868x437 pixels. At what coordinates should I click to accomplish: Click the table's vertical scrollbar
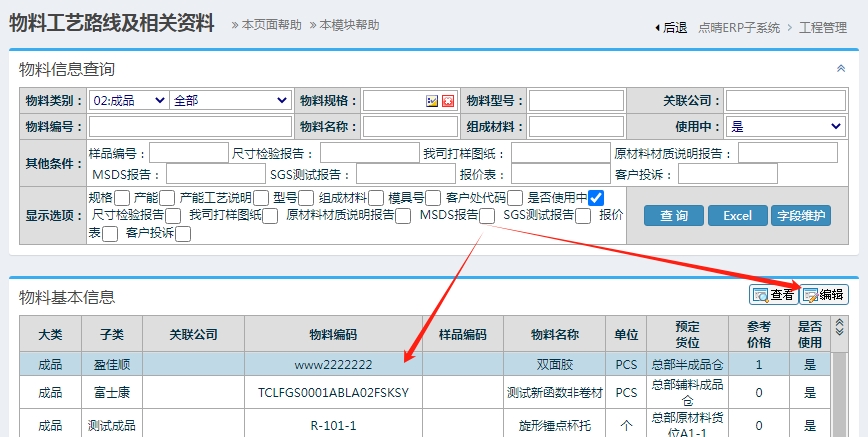(x=839, y=394)
